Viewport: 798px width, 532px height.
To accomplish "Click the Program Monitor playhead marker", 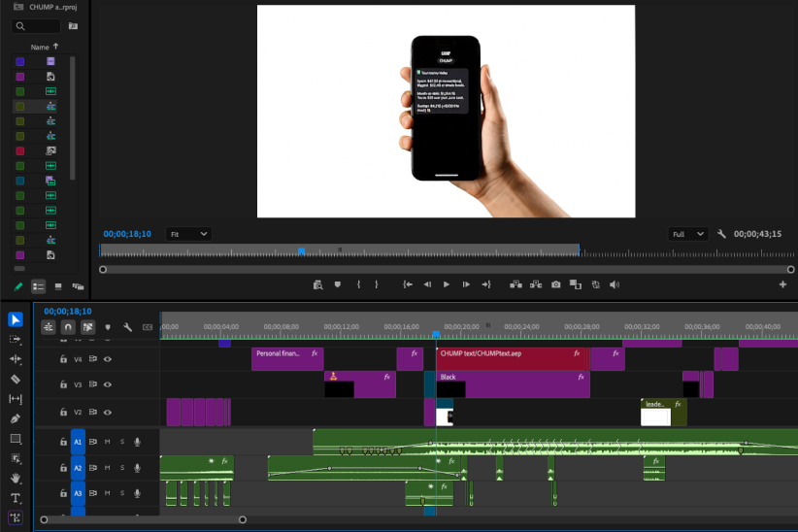I will pos(301,251).
